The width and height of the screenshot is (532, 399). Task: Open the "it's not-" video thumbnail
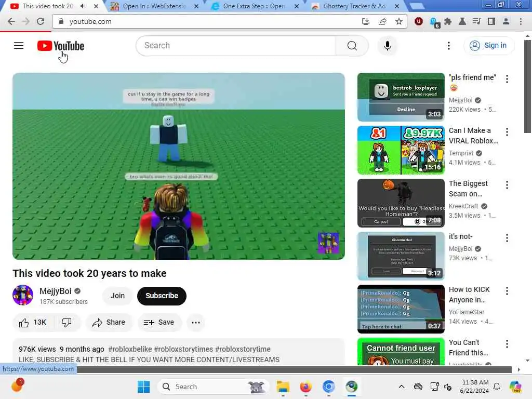pyautogui.click(x=401, y=256)
